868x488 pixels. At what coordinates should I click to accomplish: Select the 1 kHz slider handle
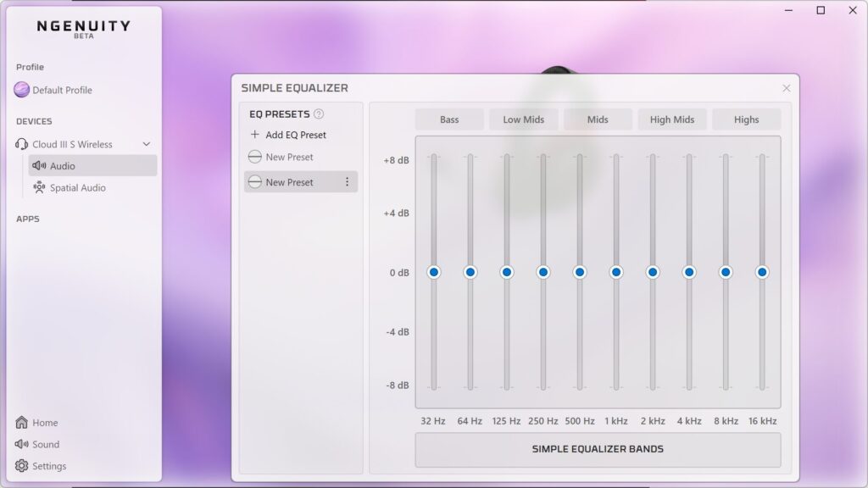pos(615,272)
